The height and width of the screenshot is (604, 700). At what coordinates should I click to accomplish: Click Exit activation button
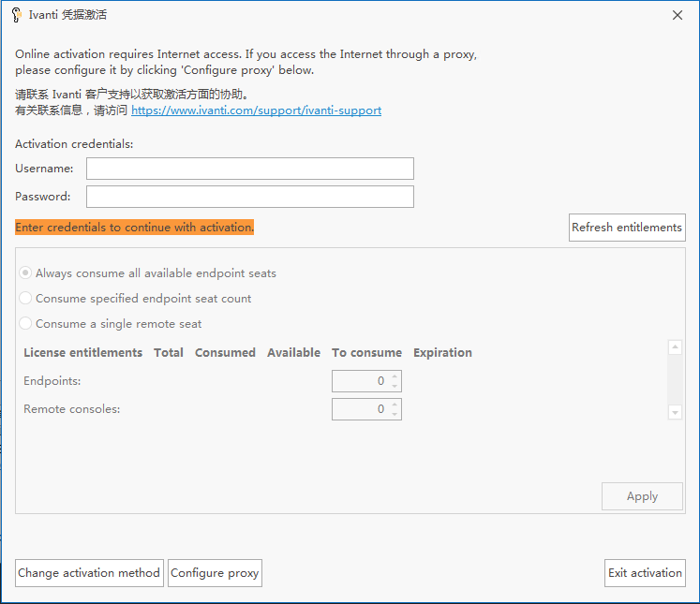tap(645, 573)
